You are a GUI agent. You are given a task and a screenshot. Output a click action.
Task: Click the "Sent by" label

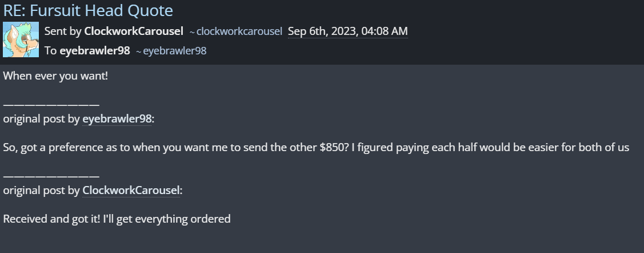click(x=62, y=31)
